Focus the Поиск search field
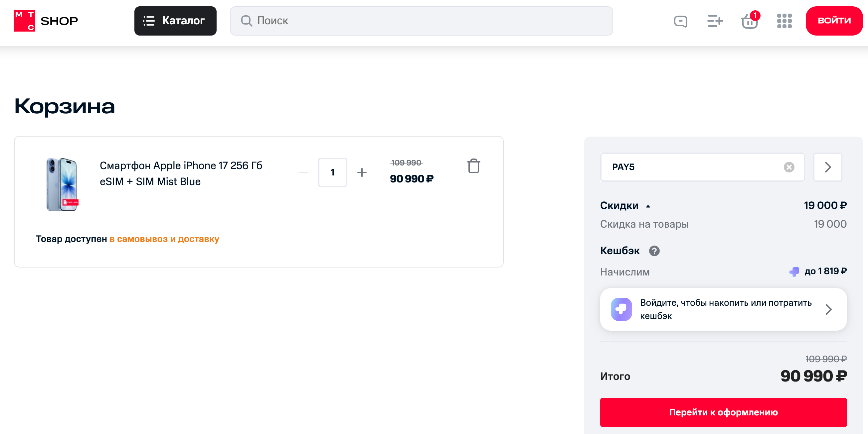Viewport: 868px width, 434px height. click(421, 21)
